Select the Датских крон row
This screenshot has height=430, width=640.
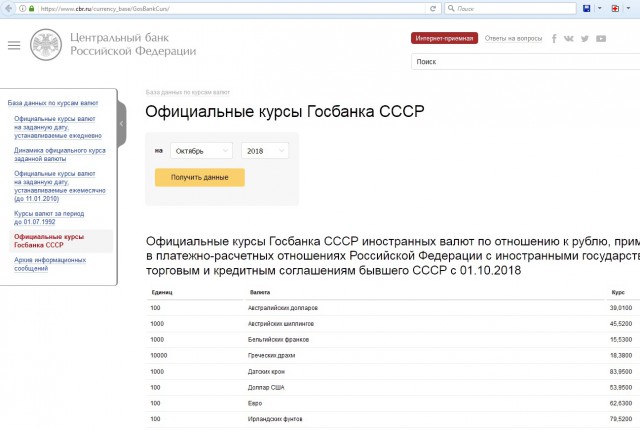[x=393, y=372]
